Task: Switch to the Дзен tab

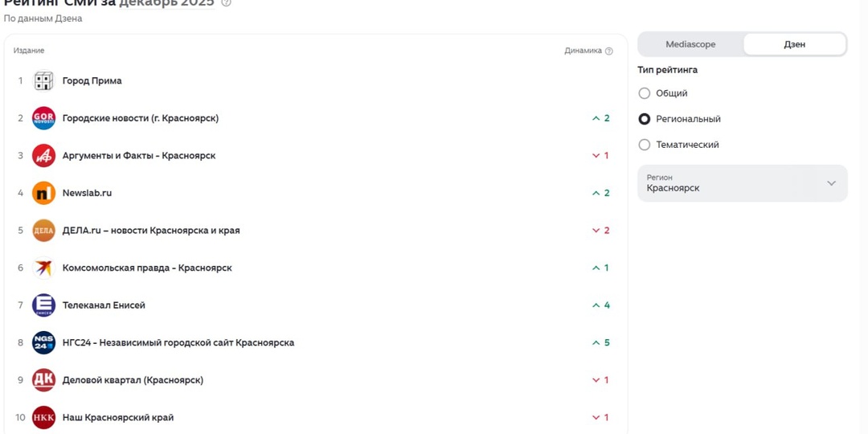Action: pyautogui.click(x=794, y=44)
